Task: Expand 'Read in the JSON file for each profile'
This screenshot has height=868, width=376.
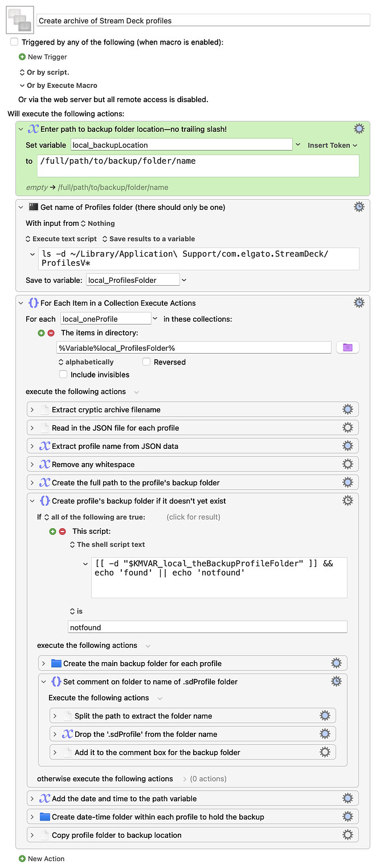Action: 32,428
